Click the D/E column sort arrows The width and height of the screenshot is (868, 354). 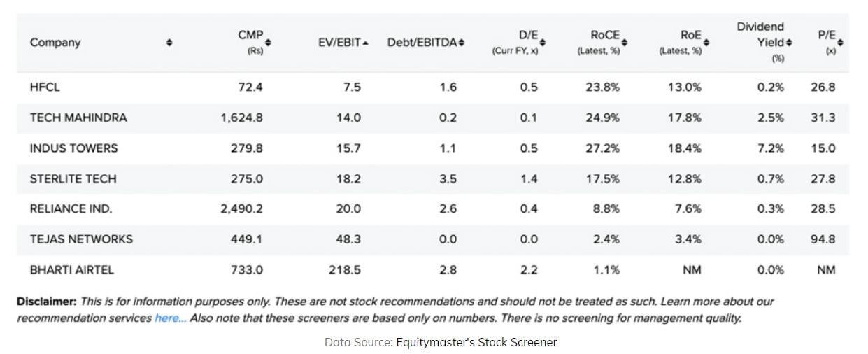543,43
